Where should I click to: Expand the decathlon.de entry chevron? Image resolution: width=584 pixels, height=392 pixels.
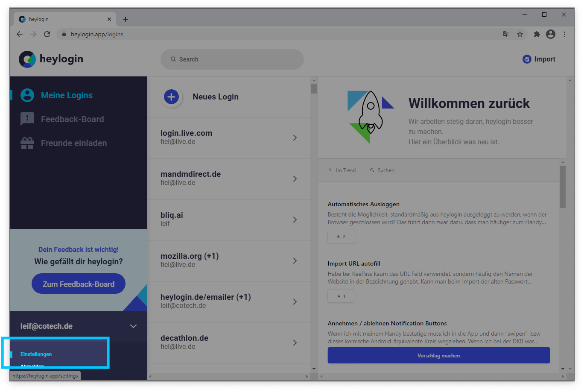tap(295, 342)
